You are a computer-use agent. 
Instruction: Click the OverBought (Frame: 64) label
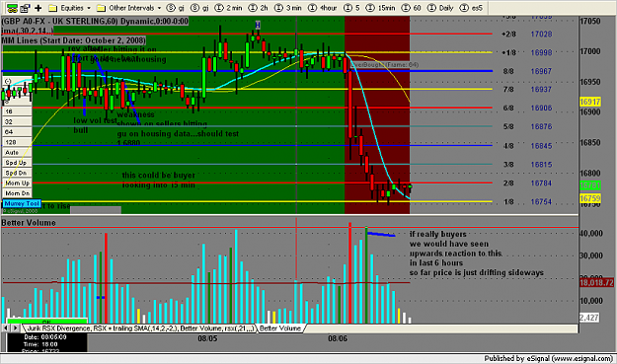click(384, 65)
